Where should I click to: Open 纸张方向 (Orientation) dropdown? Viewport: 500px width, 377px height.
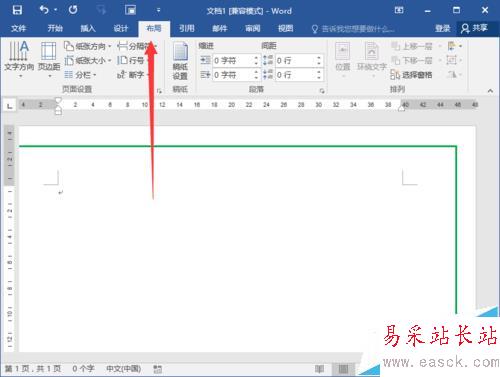click(x=88, y=46)
